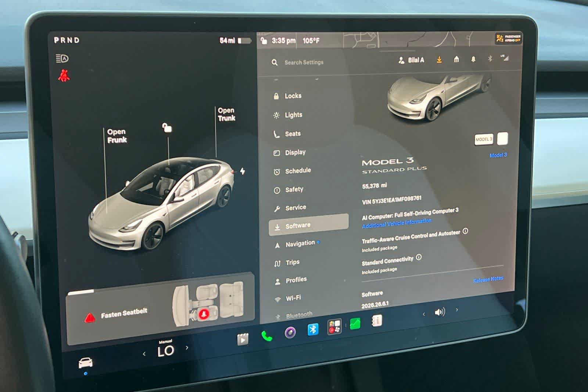This screenshot has height=392, width=588.
Task: Open the car controls icon in bottom bar
Action: pos(86,363)
